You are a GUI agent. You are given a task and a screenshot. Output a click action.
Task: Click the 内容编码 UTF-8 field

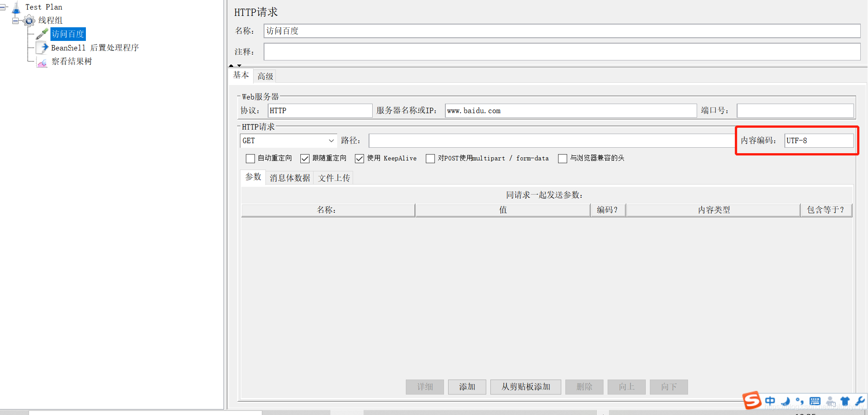pos(819,140)
